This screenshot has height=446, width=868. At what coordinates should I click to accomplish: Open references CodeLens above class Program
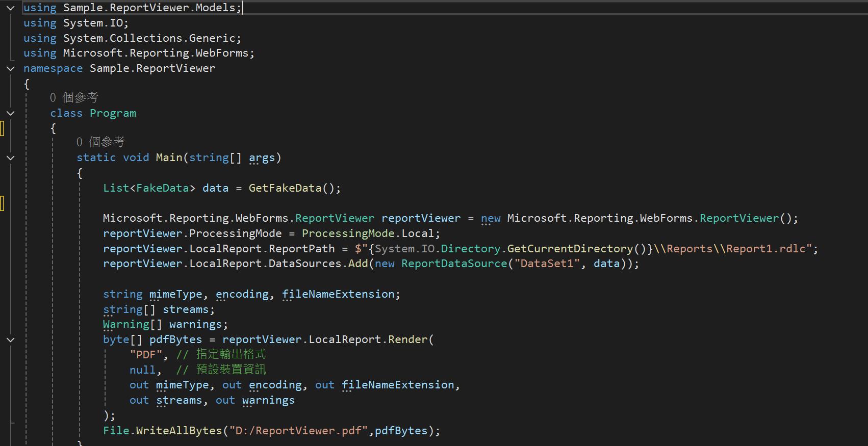tap(74, 97)
